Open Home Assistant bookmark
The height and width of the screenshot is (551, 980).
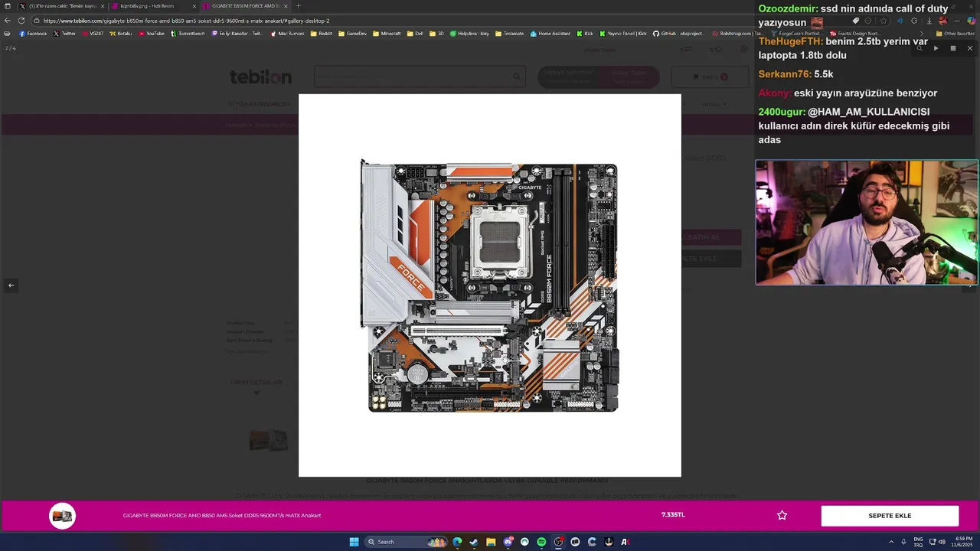pyautogui.click(x=550, y=34)
